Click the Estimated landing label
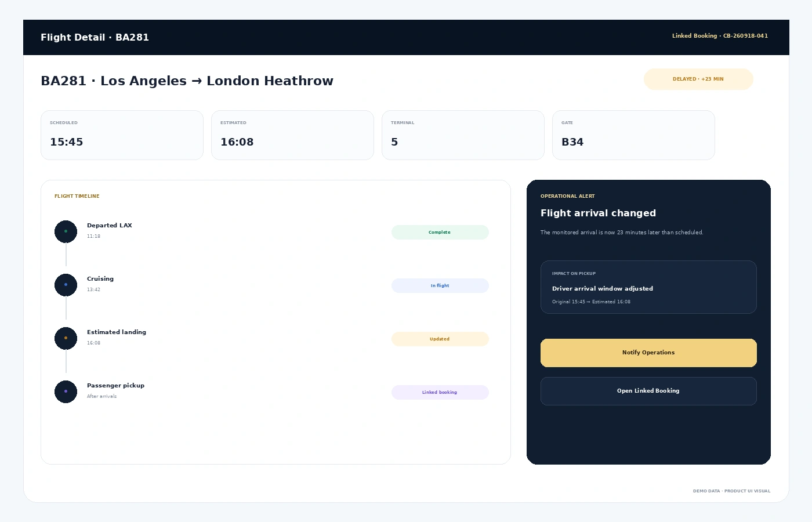This screenshot has height=522, width=812. [117, 332]
